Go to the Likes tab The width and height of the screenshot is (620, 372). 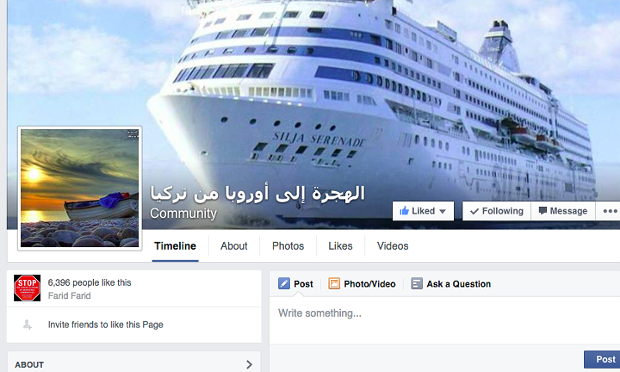pyautogui.click(x=340, y=246)
